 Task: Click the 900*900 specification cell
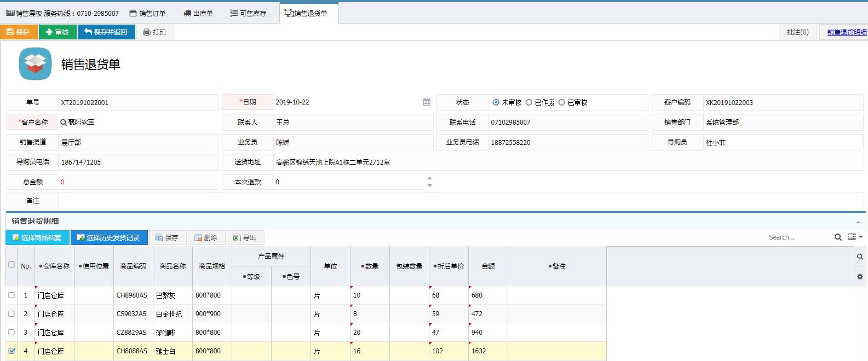tap(212, 314)
